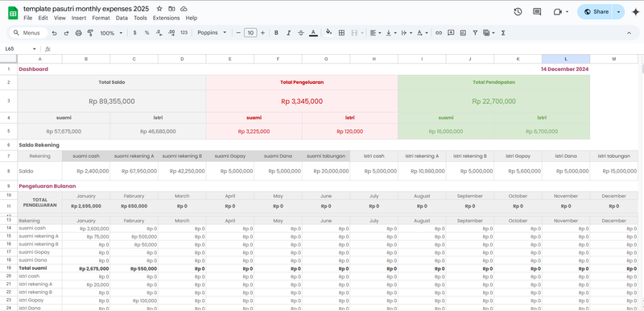
Task: Open the text color picker
Action: tap(313, 33)
